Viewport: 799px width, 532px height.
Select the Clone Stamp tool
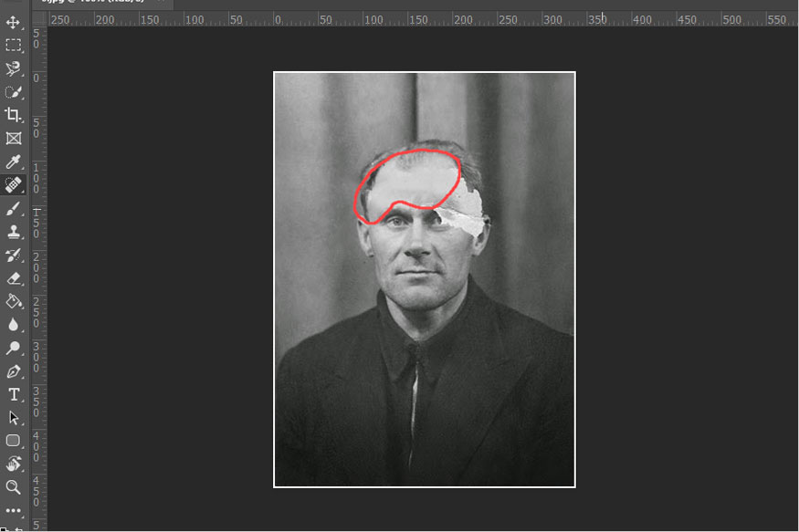point(14,232)
